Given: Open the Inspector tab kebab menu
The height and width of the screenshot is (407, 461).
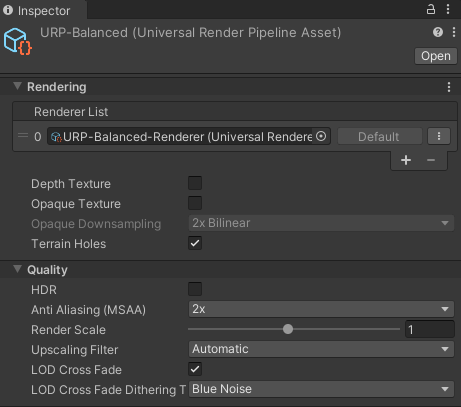Looking at the screenshot, I should click(x=448, y=9).
